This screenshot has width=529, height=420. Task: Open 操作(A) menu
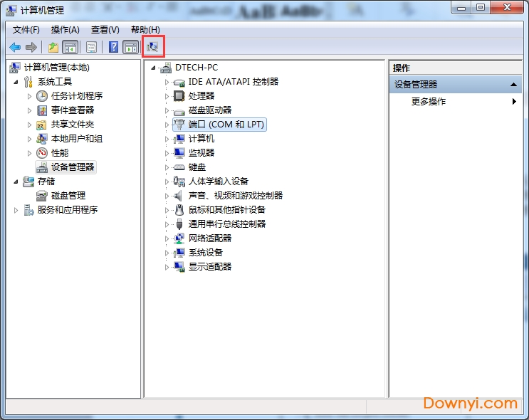point(65,30)
